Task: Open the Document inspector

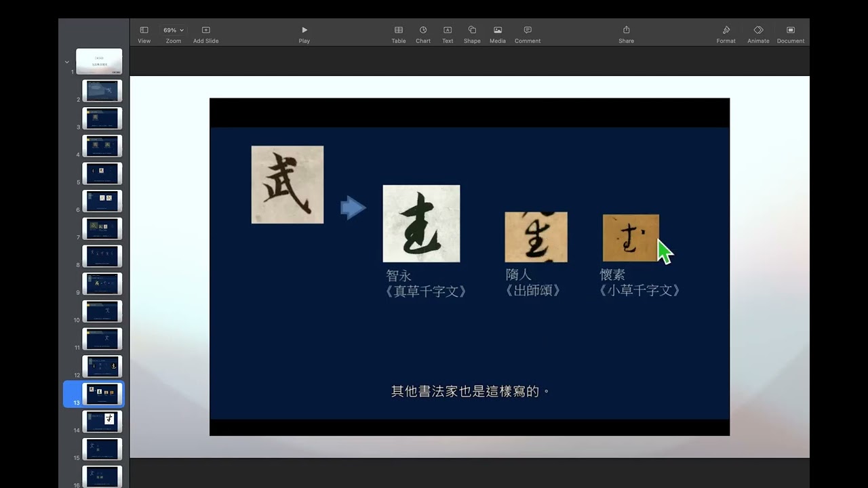Action: 791,35
